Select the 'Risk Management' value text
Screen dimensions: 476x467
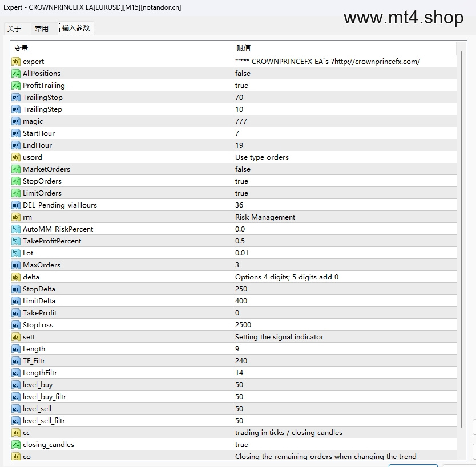(x=265, y=217)
